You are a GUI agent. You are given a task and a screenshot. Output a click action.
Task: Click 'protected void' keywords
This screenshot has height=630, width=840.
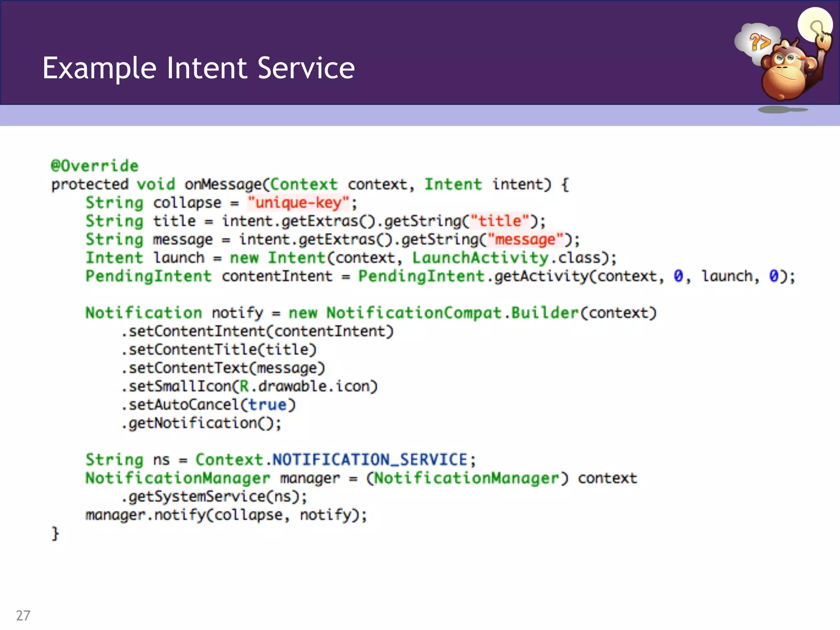(113, 185)
